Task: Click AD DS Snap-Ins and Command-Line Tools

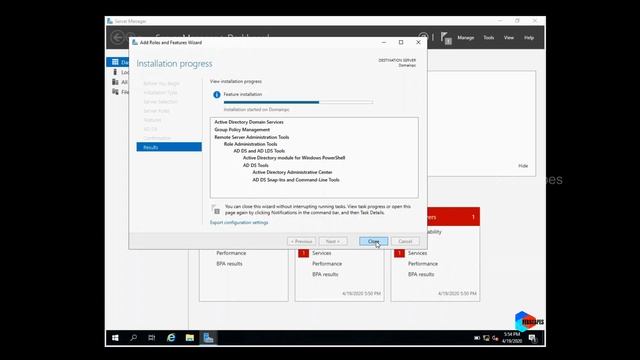Action: point(296,180)
